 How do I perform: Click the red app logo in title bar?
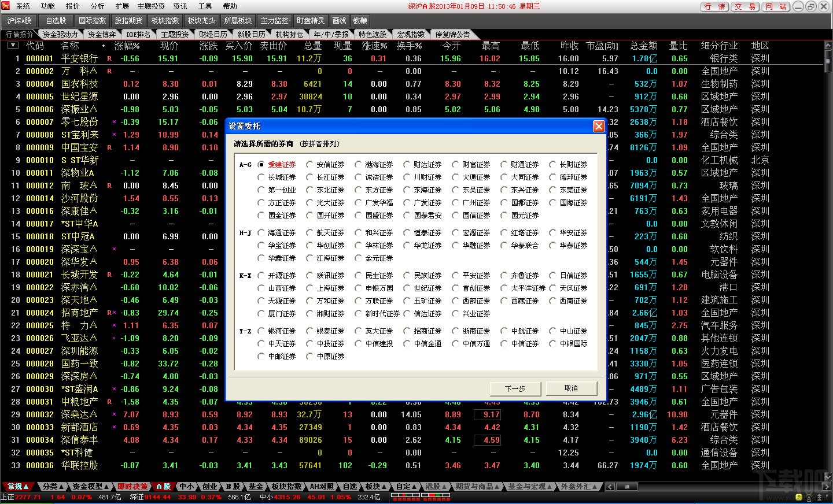[7, 6]
